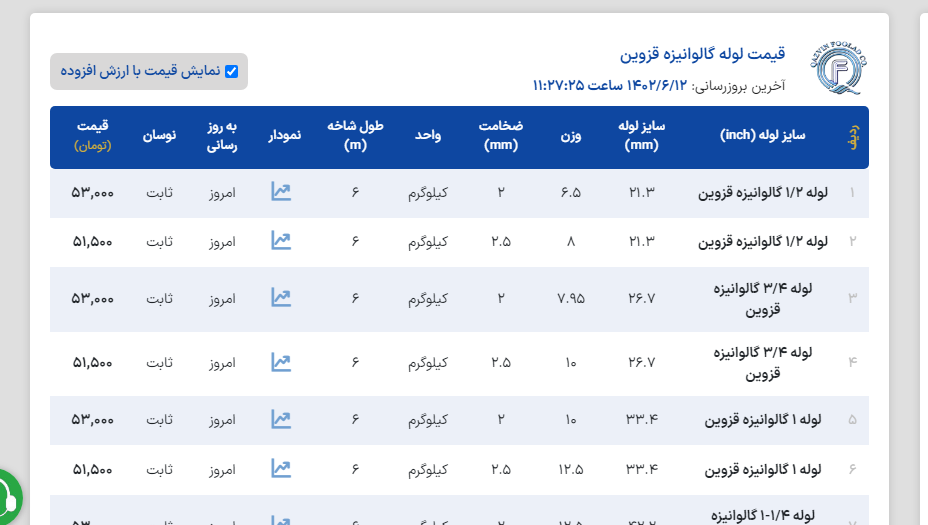928x525 pixels.
Task: Click the نمودار column header
Action: pos(282,136)
